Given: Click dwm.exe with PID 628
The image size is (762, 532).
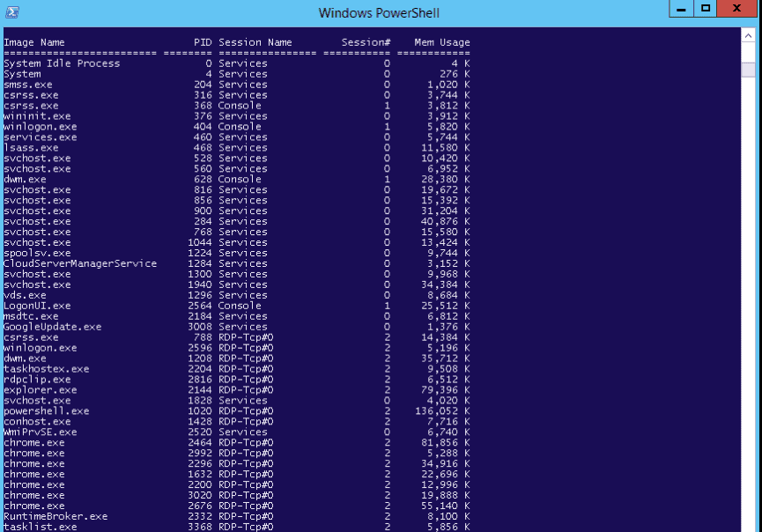Looking at the screenshot, I should point(25,180).
